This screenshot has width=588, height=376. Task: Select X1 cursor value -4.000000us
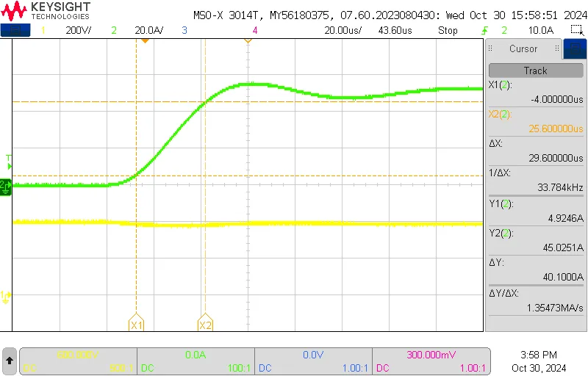point(557,99)
